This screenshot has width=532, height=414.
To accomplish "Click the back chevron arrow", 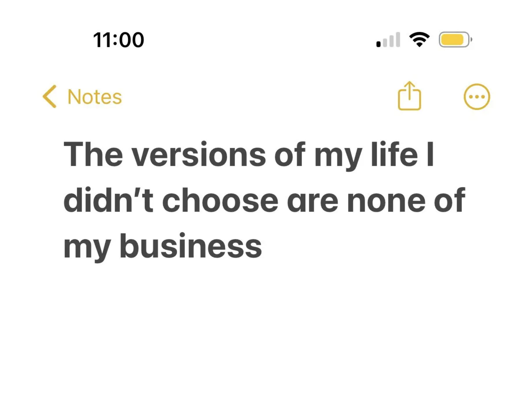I will coord(50,97).
